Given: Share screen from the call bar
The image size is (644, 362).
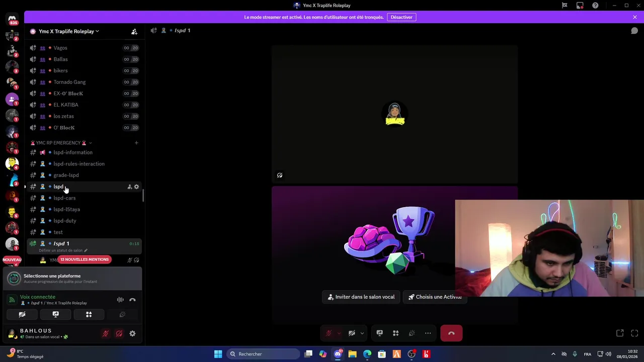Looking at the screenshot, I should tap(380, 333).
